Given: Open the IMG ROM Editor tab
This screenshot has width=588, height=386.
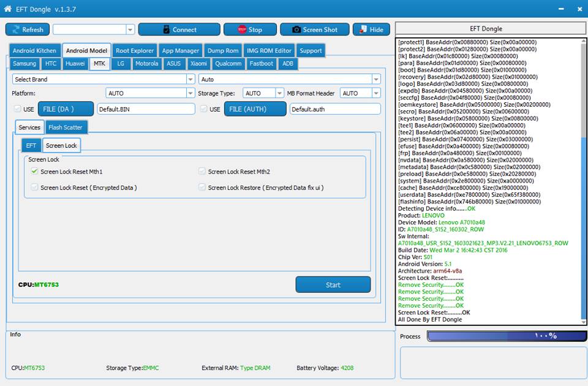Looking at the screenshot, I should [269, 51].
